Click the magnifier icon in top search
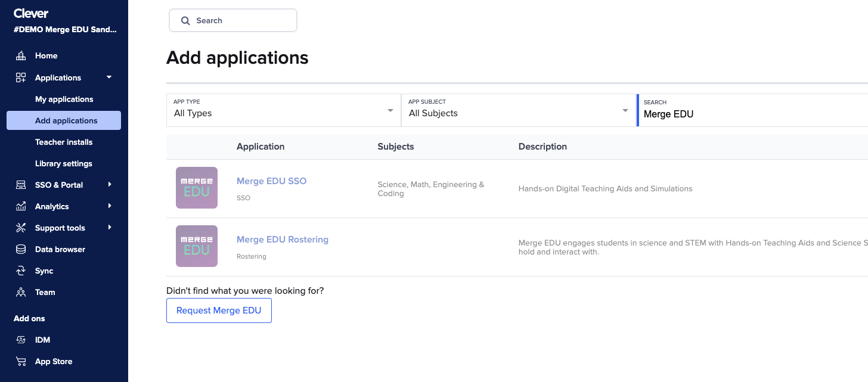Screen dimensions: 868x382 [x=185, y=20]
